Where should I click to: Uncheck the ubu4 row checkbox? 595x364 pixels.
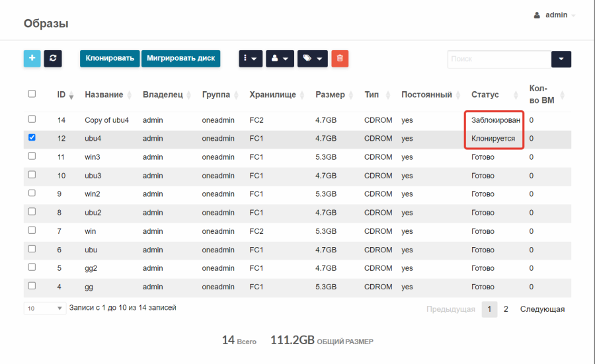(x=32, y=137)
